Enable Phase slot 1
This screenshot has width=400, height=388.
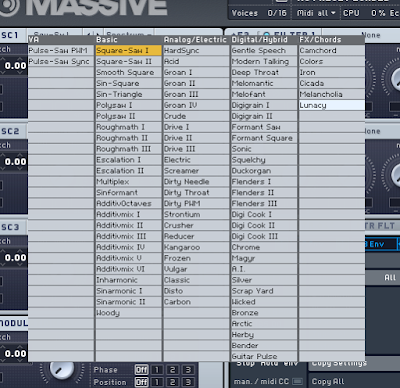point(157,370)
